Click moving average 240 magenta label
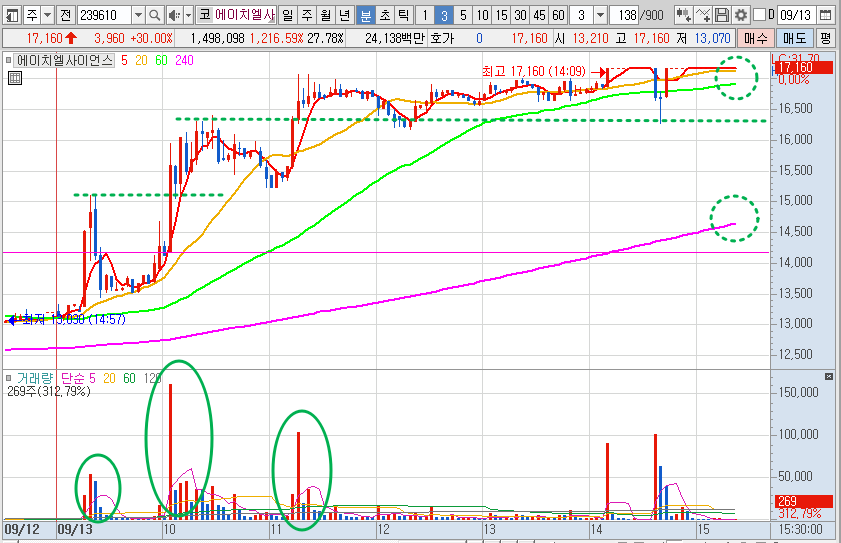The height and width of the screenshot is (543, 841). 184,61
